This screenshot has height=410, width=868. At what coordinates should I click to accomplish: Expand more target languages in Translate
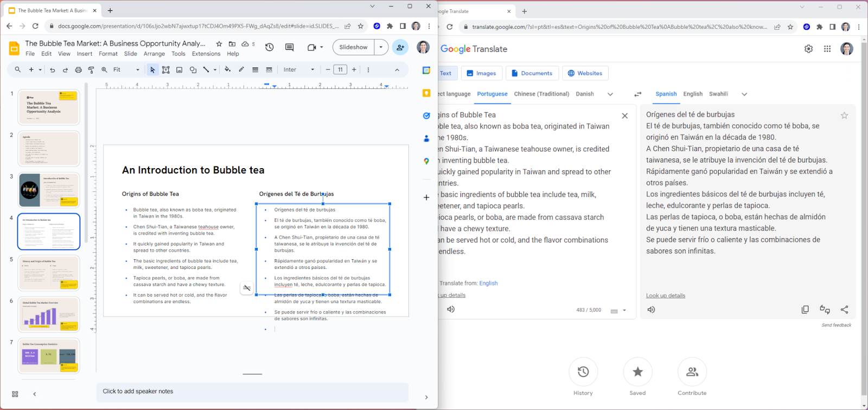[744, 94]
